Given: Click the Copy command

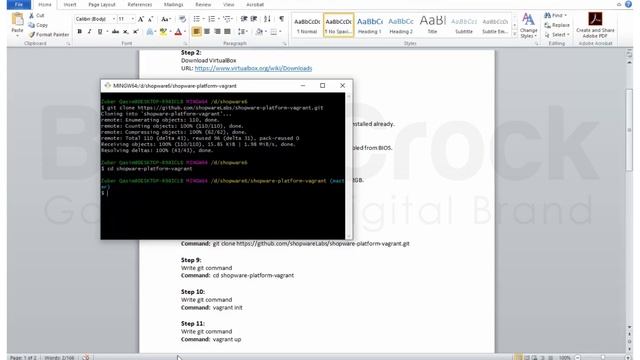Looking at the screenshot, I should pos(38,25).
